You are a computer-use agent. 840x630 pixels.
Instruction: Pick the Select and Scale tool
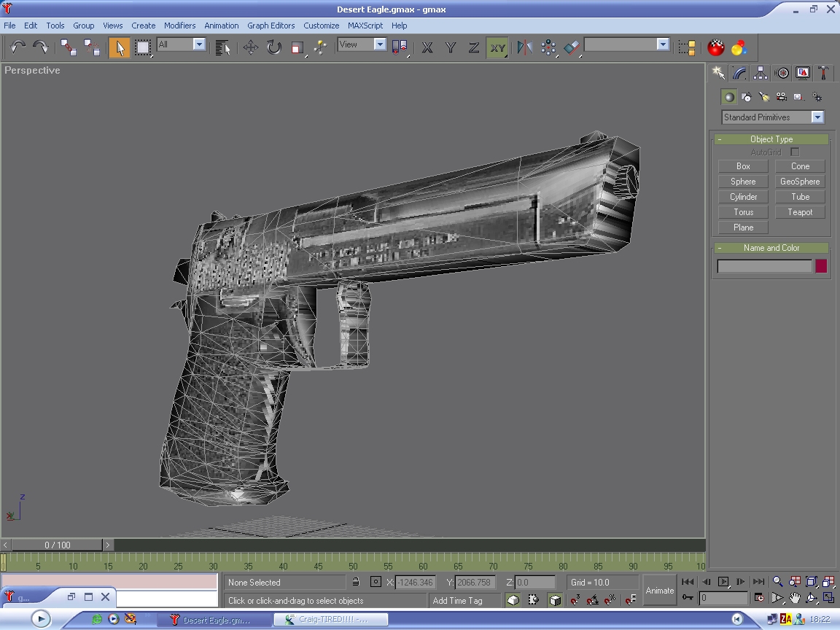coord(297,47)
